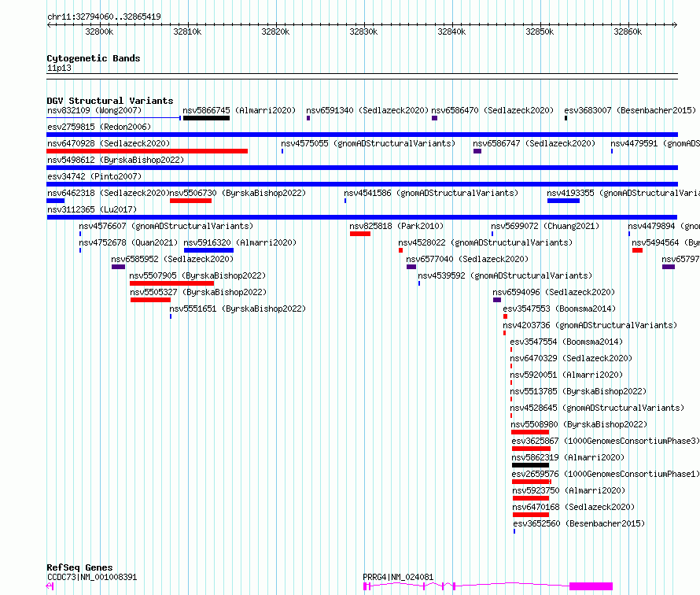Open the PRRG4|NM_024081 gene label

(x=398, y=577)
